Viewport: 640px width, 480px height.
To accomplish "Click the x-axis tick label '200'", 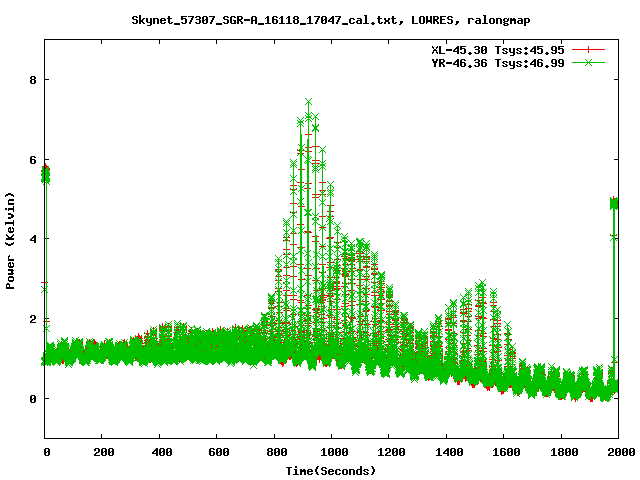I will 104,452.
